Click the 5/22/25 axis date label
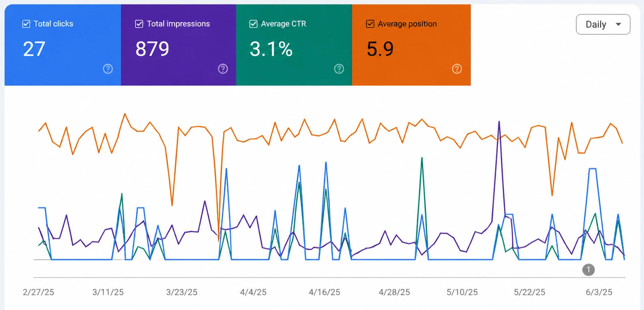Viewport: 644px width, 310px height. tap(530, 292)
